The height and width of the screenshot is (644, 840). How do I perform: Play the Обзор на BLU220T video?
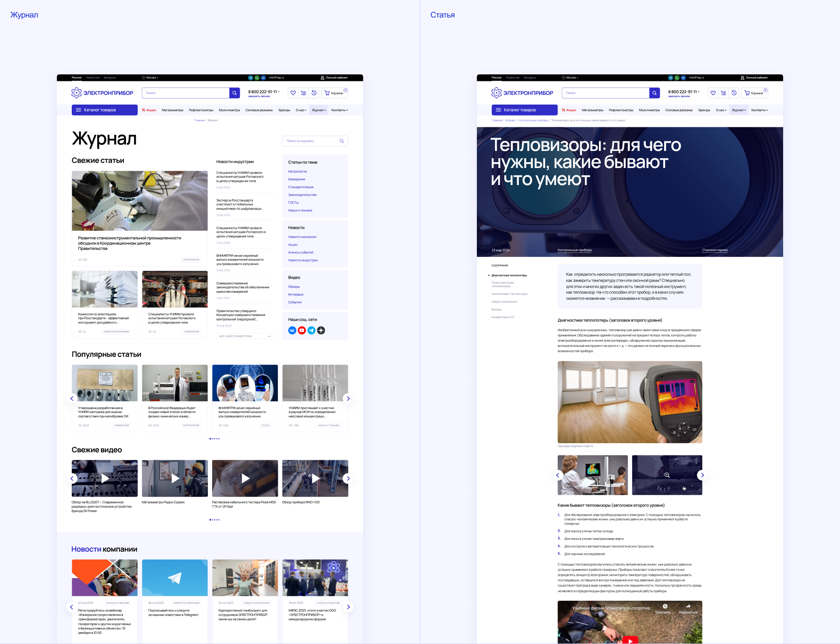point(105,479)
